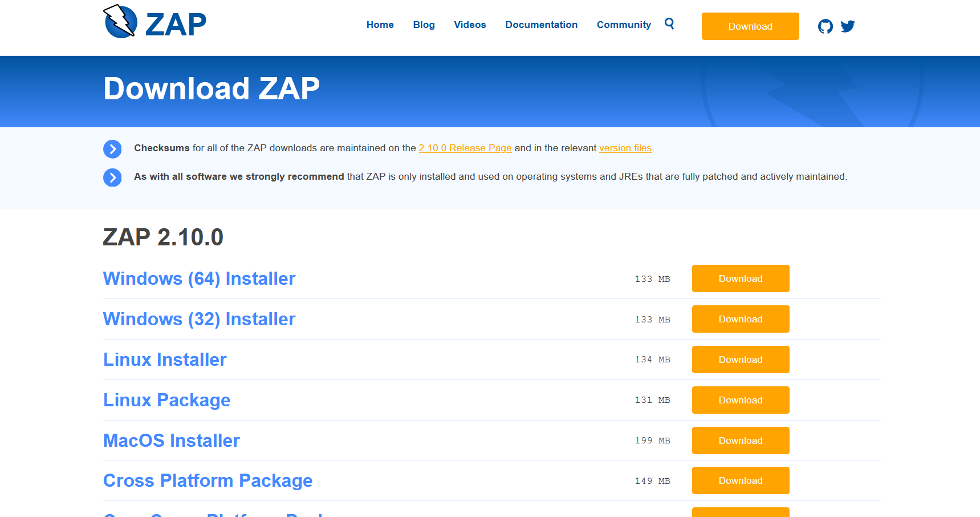Click the ZAP wordmark text in header
980x517 pixels.
click(x=176, y=24)
